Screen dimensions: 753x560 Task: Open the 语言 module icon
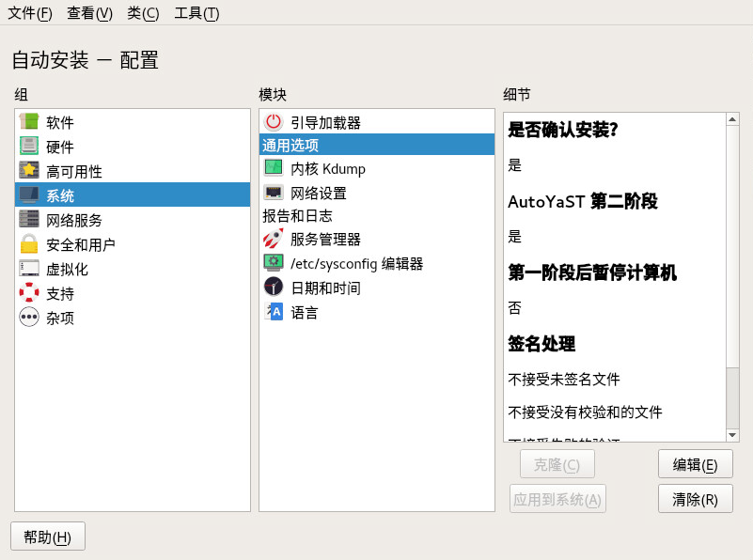point(272,309)
